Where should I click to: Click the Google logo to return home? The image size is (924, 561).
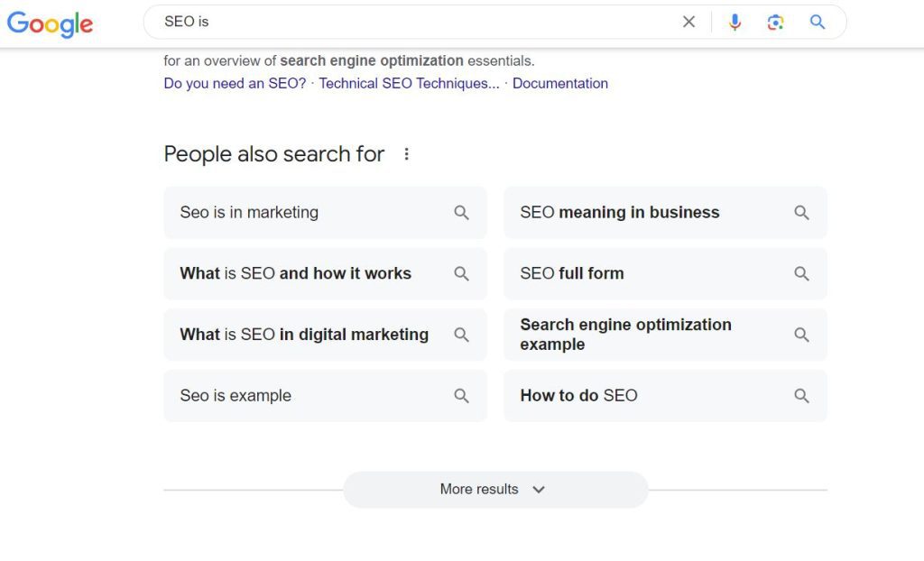click(x=50, y=24)
